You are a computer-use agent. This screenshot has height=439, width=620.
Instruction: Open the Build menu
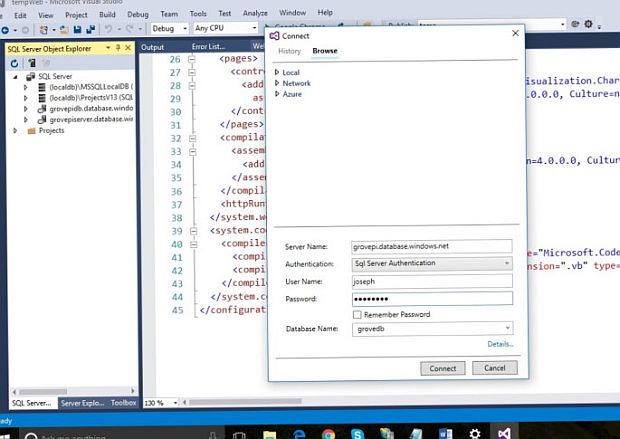coord(107,15)
